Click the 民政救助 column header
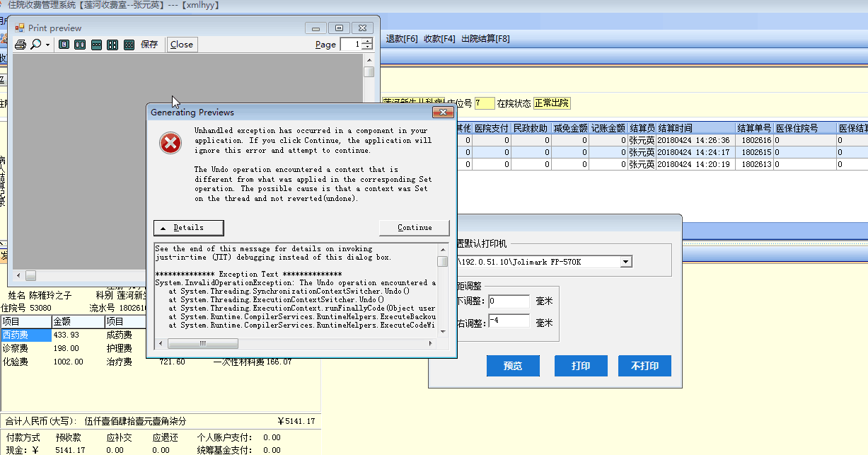The height and width of the screenshot is (455, 868). [531, 128]
